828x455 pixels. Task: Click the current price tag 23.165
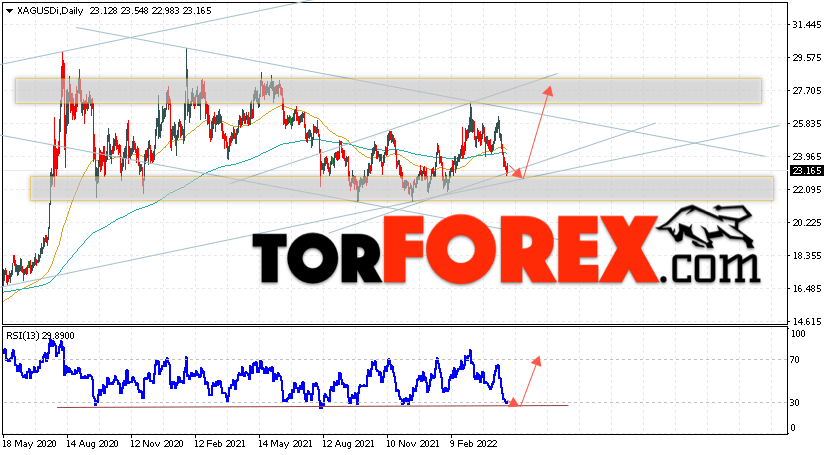pyautogui.click(x=806, y=170)
